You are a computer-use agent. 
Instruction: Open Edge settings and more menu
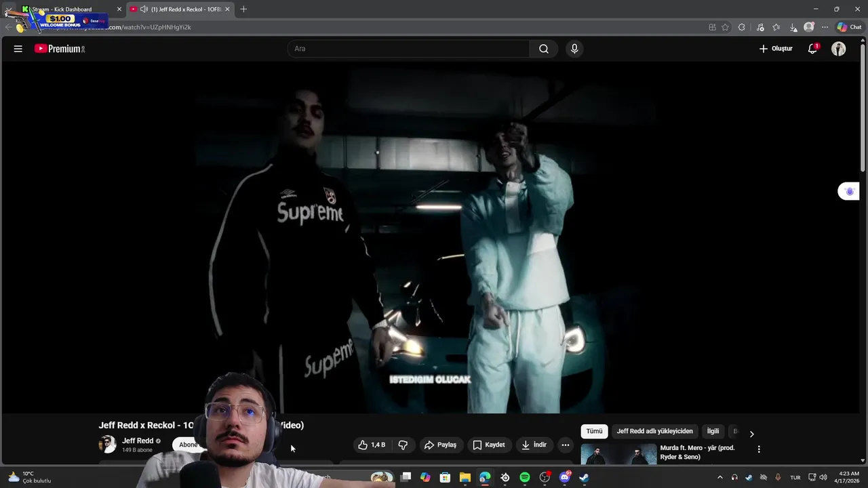(825, 27)
